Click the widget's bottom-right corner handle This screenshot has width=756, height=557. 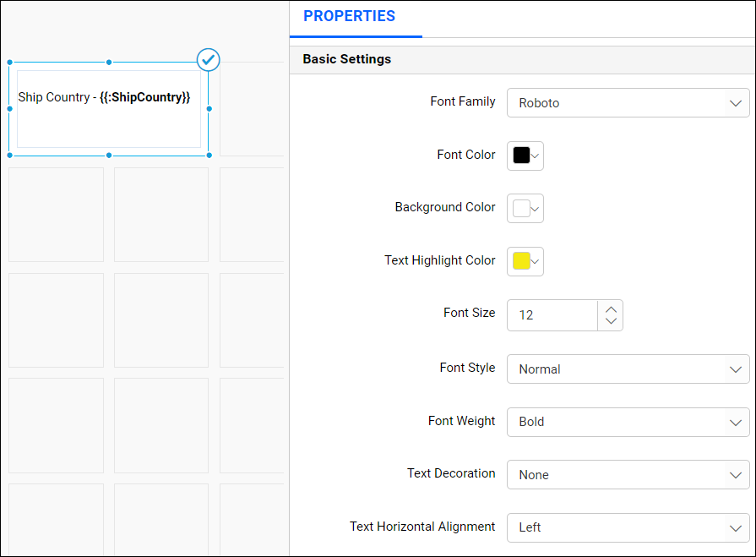coord(209,156)
